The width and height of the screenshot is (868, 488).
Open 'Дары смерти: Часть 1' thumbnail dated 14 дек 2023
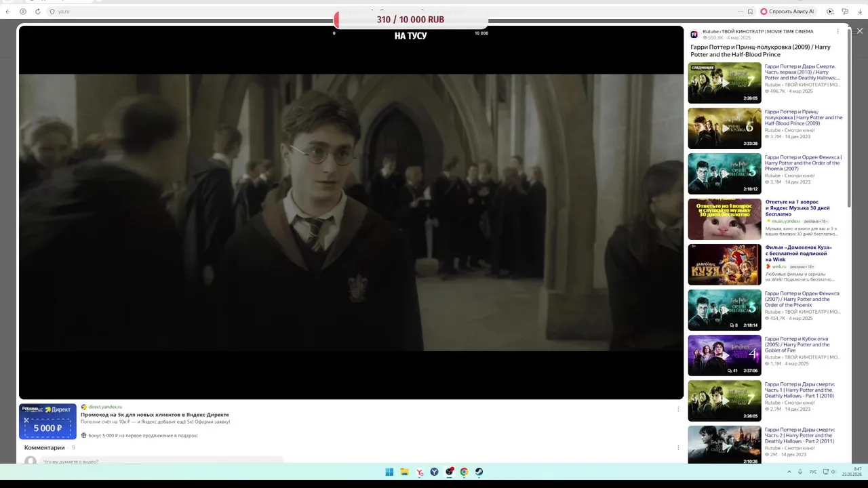724,401
